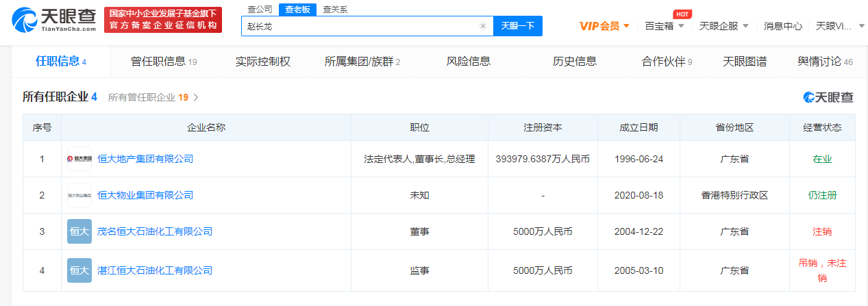Click the 序号 column header
Image resolution: width=868 pixels, height=306 pixels.
pos(42,127)
